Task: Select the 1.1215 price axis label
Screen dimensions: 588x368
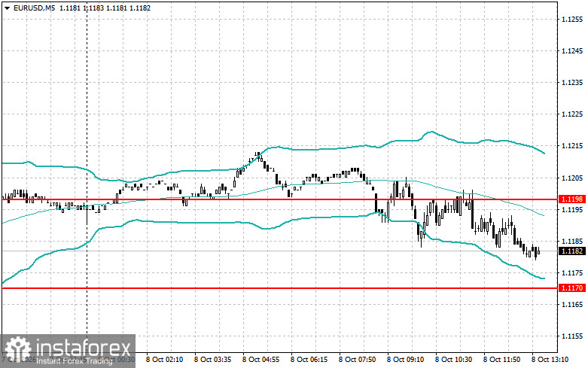Action: tap(573, 146)
